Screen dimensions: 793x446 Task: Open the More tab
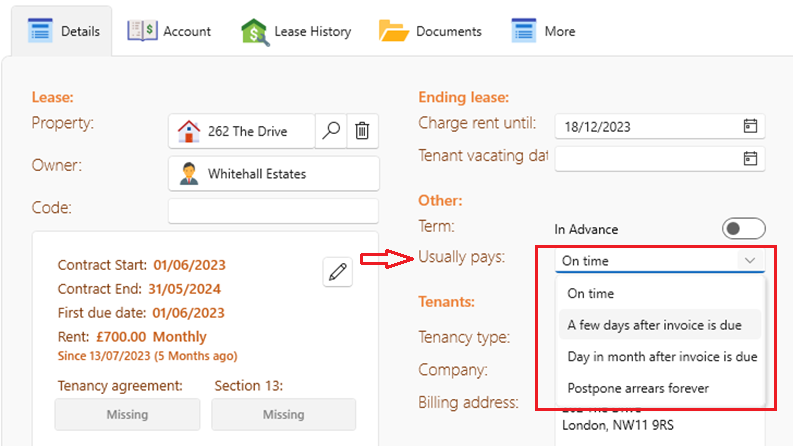543,31
